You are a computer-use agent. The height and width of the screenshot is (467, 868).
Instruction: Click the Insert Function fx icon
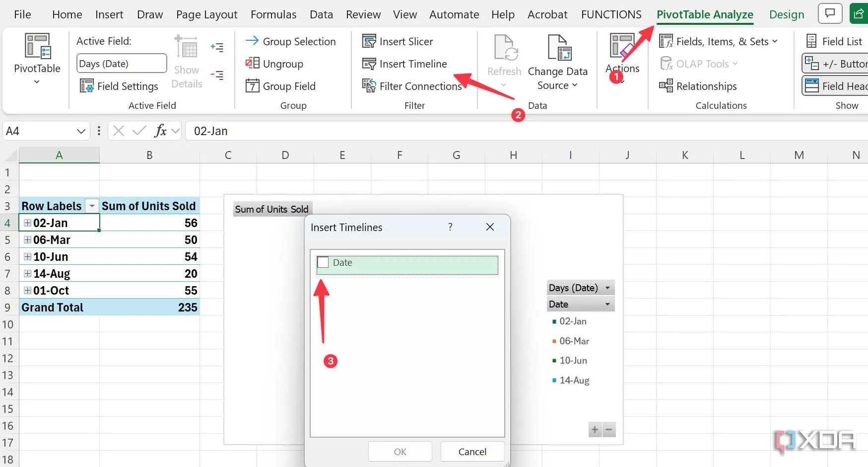[x=160, y=131]
